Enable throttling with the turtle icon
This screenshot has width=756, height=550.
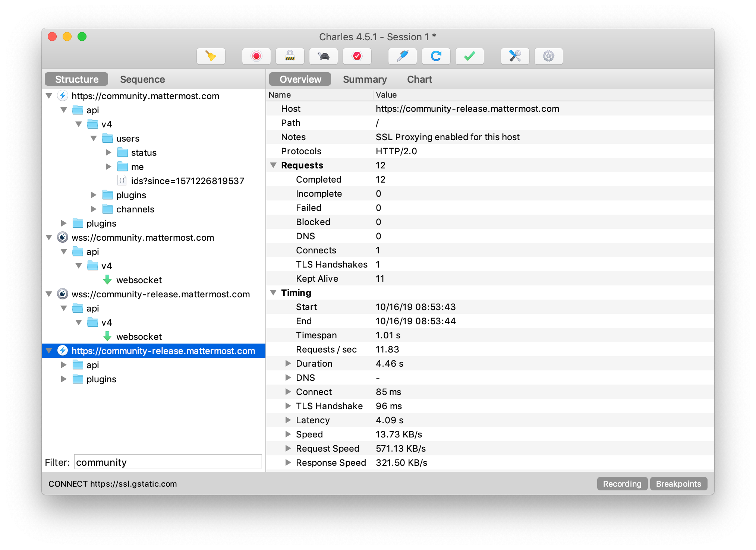[x=324, y=56]
